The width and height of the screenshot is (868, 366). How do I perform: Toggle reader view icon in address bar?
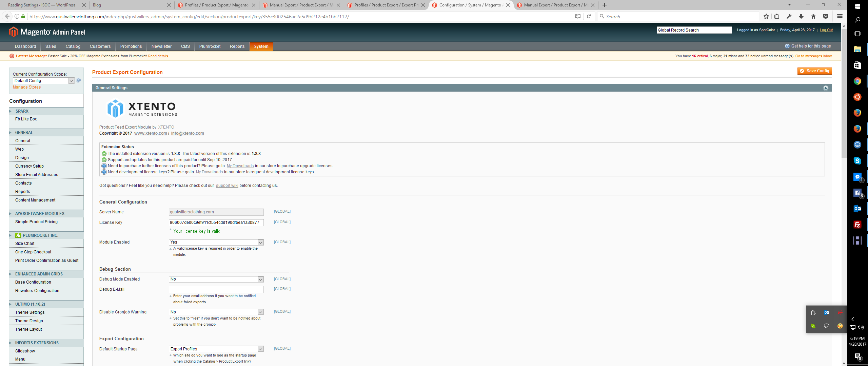pyautogui.click(x=578, y=16)
